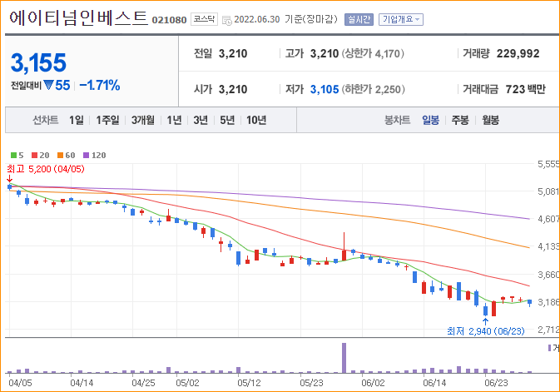Select the 1일 line chart tab
560x392 pixels.
77,120
